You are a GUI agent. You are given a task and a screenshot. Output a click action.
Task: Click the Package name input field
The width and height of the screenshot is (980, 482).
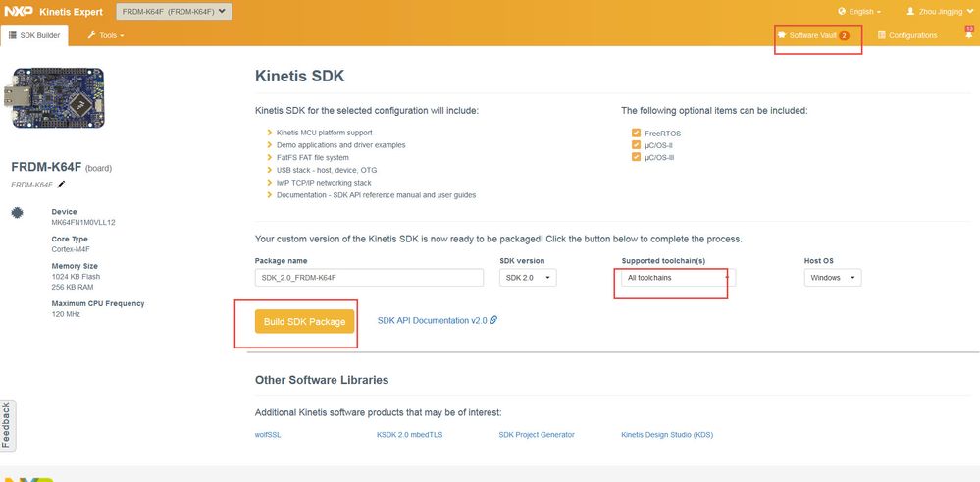click(x=369, y=278)
